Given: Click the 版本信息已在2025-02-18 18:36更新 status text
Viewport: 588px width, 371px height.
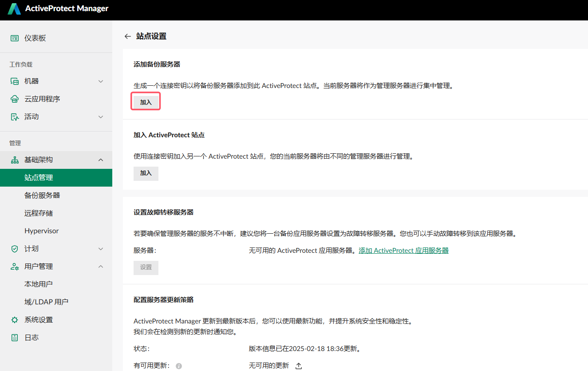Looking at the screenshot, I should pos(305,349).
